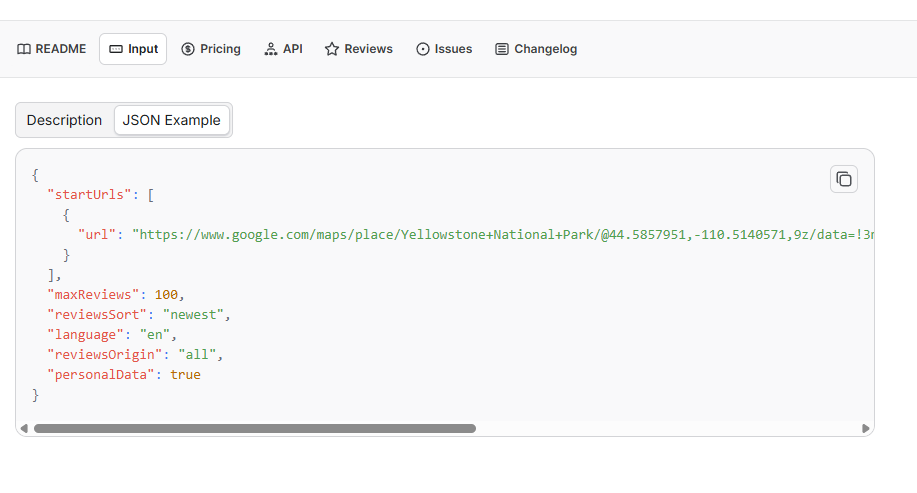Click the Input field icon
The width and height of the screenshot is (917, 493).
[x=116, y=49]
